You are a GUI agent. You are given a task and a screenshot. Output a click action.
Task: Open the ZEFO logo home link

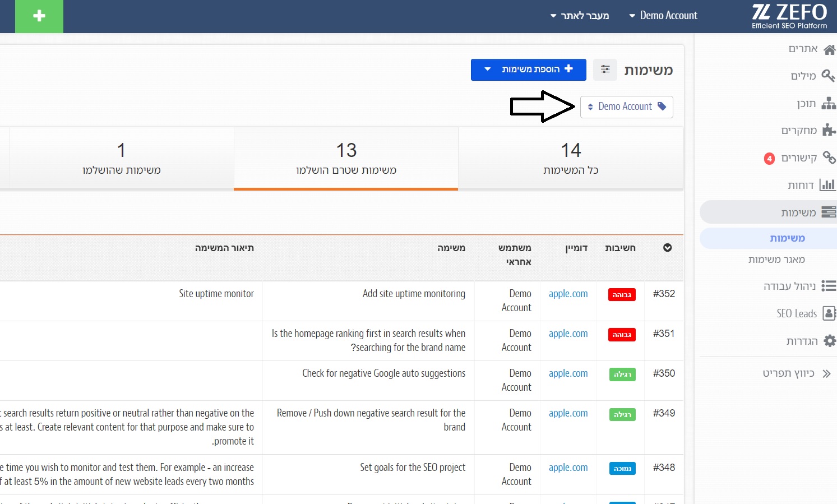click(x=789, y=16)
